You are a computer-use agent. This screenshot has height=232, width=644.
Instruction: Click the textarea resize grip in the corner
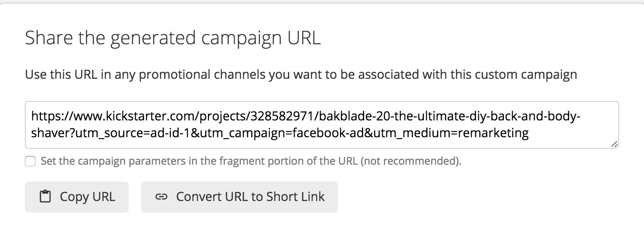click(x=614, y=144)
